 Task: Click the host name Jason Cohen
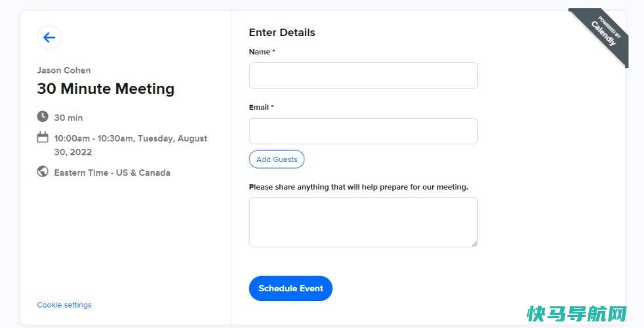(64, 70)
